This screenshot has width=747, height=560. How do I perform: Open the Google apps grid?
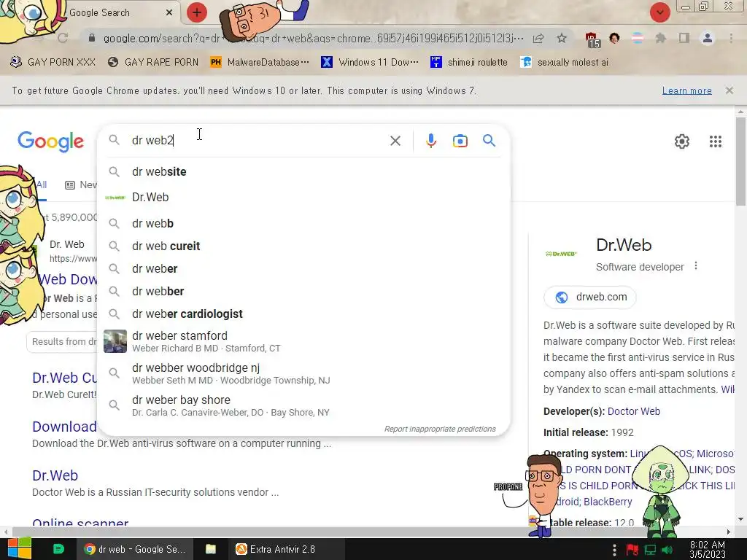pyautogui.click(x=715, y=141)
